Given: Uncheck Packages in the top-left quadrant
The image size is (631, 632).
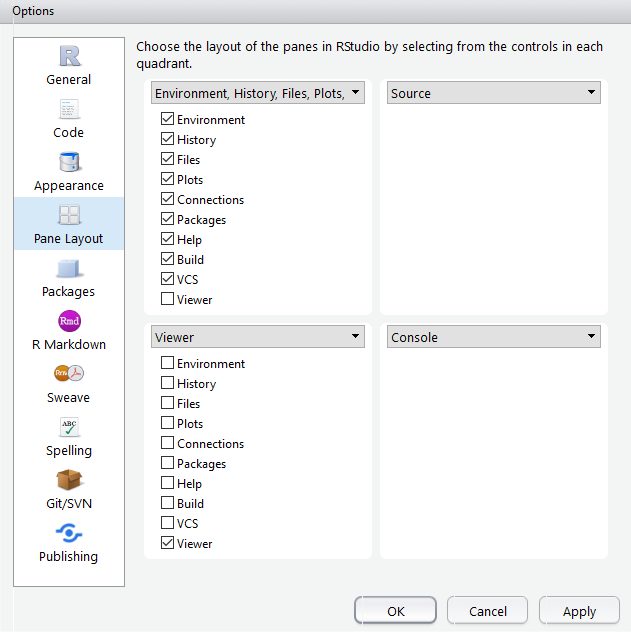Looking at the screenshot, I should point(167,219).
